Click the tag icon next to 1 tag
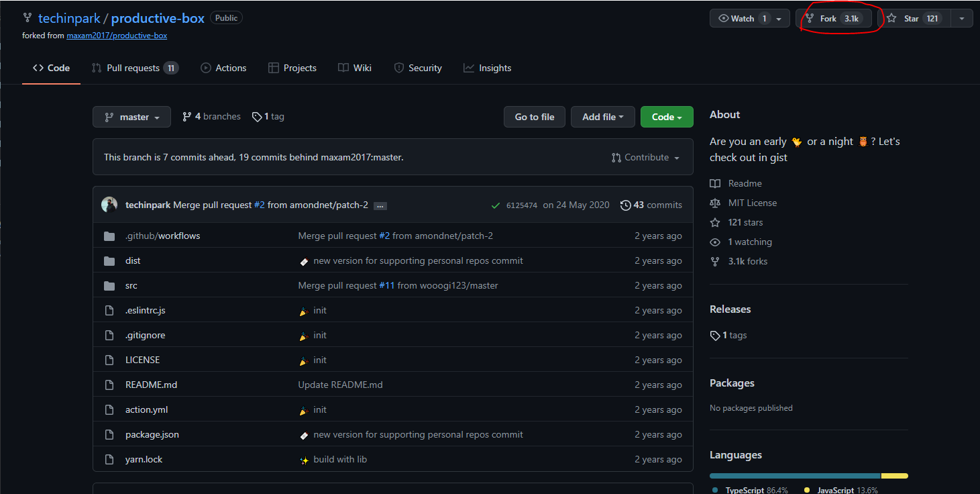Screen dimensions: 980x494 click(257, 117)
